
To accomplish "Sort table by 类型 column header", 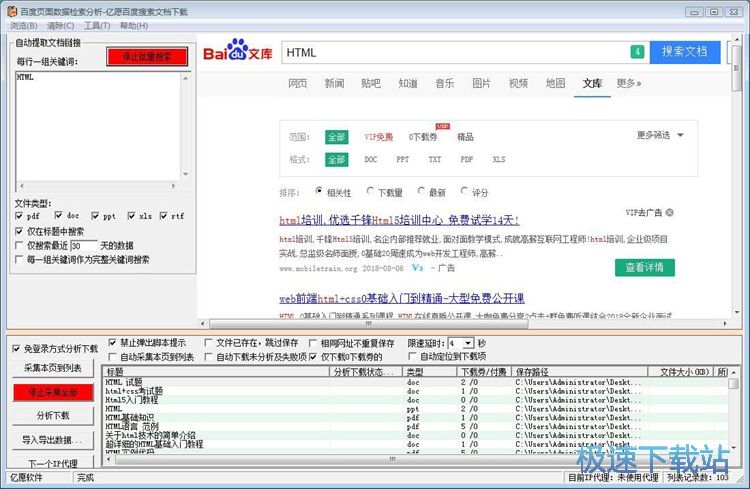I will (429, 372).
